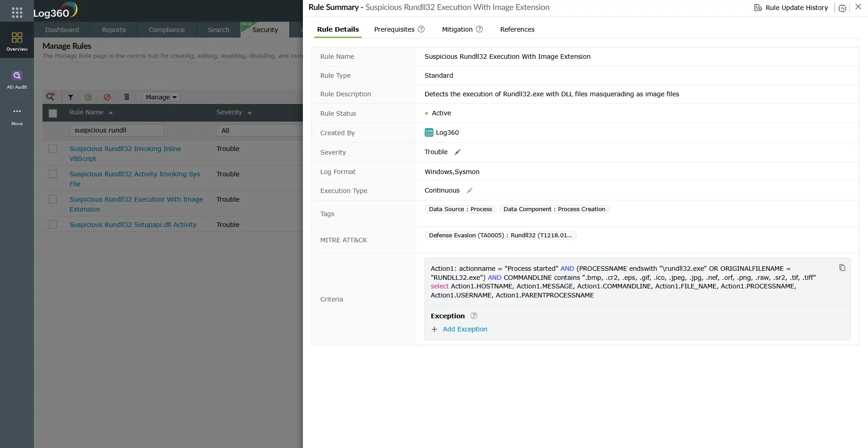Open the Security tab
The image size is (868, 448).
(265, 30)
